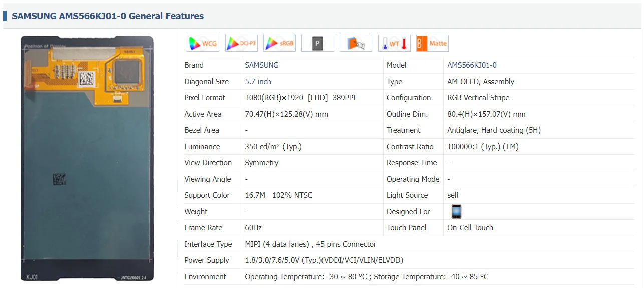Image resolution: width=644 pixels, height=288 pixels.
Task: Select the Outline Dim. 80.4(H)×157.07(V) value
Action: tap(486, 114)
